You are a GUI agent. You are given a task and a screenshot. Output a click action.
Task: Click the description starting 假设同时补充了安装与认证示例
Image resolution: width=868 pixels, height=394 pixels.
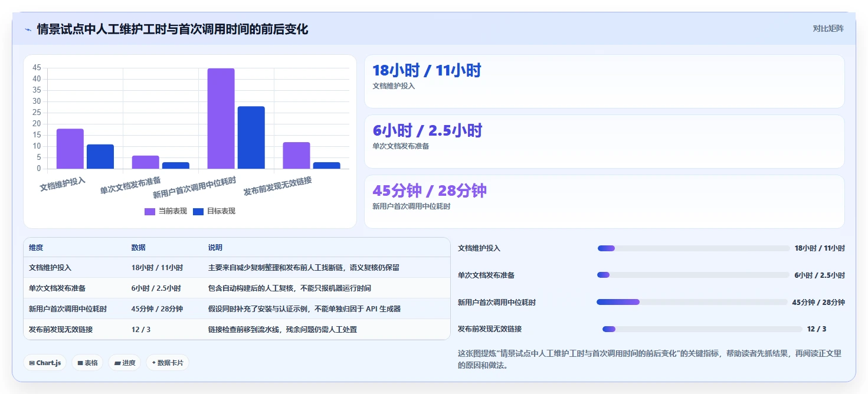[304, 309]
